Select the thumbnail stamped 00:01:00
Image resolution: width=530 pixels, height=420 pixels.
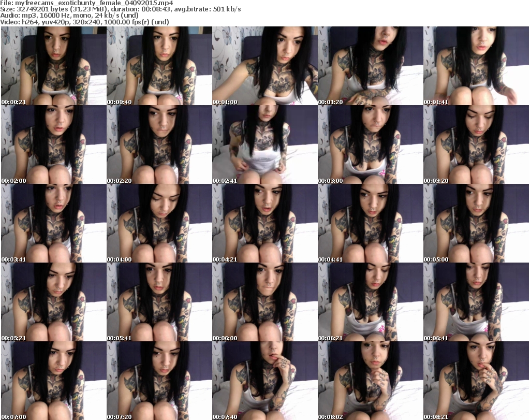[264, 66]
